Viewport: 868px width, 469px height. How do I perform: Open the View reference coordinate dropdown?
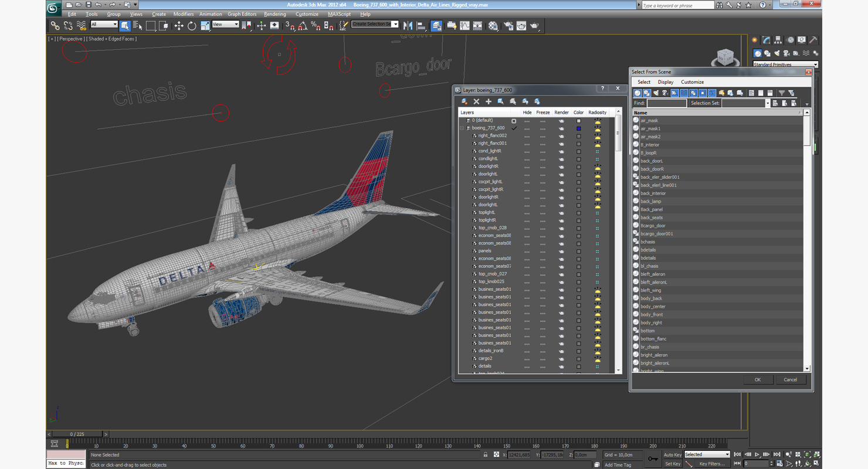tap(226, 25)
